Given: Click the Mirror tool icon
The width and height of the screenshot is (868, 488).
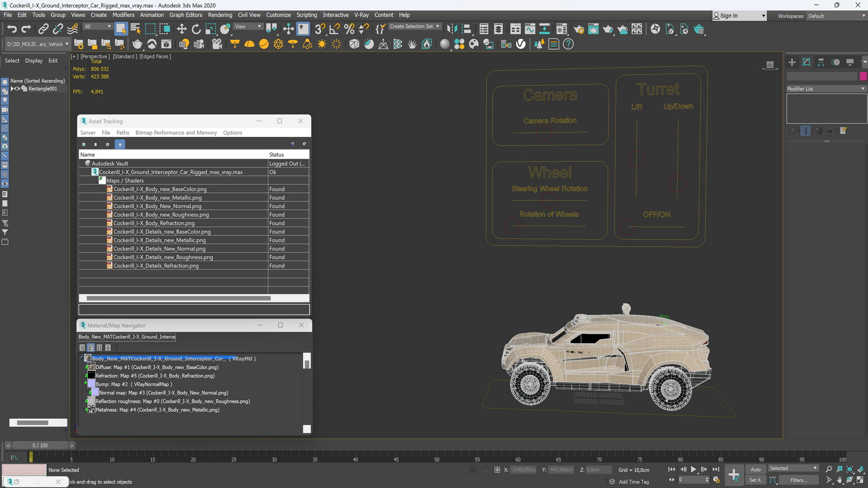Looking at the screenshot, I should coord(451,29).
